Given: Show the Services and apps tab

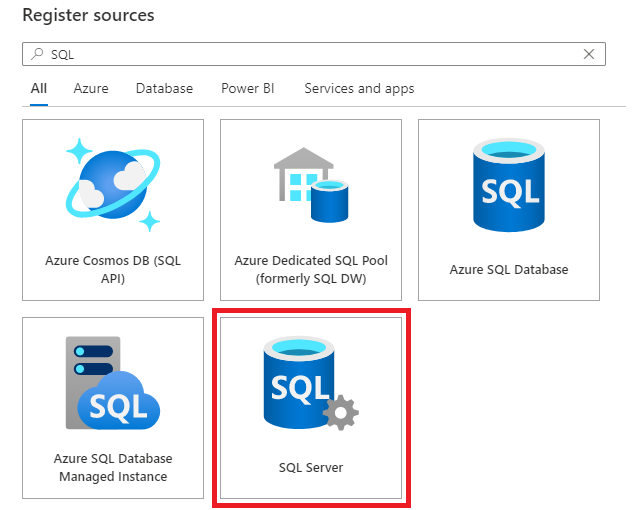Looking at the screenshot, I should tap(359, 88).
